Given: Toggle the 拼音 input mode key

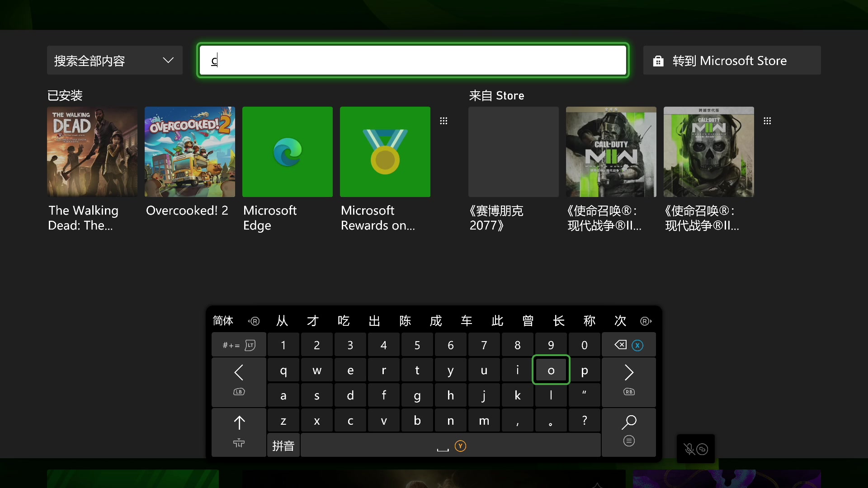Looking at the screenshot, I should [x=283, y=446].
